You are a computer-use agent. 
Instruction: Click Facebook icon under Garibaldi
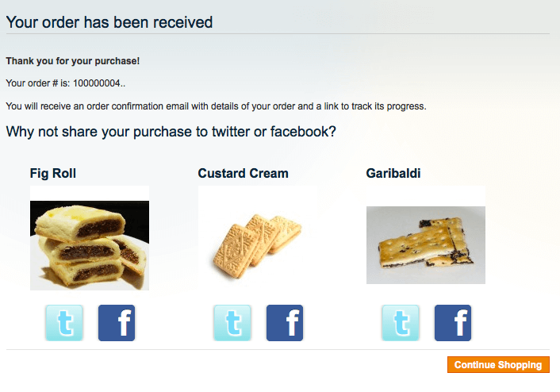click(x=453, y=323)
